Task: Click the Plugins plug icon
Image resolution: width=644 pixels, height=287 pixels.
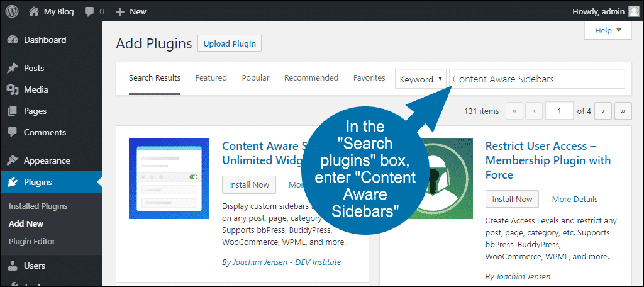Action: tap(13, 182)
